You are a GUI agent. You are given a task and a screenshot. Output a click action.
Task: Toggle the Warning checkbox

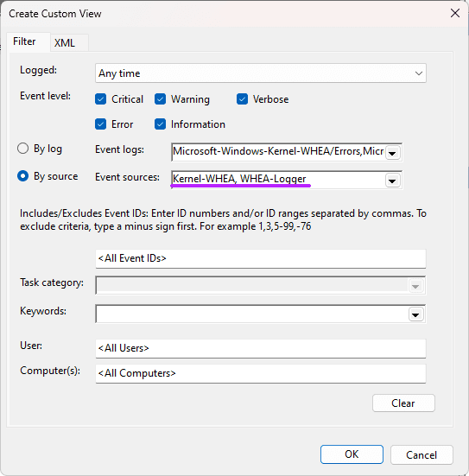pyautogui.click(x=160, y=99)
